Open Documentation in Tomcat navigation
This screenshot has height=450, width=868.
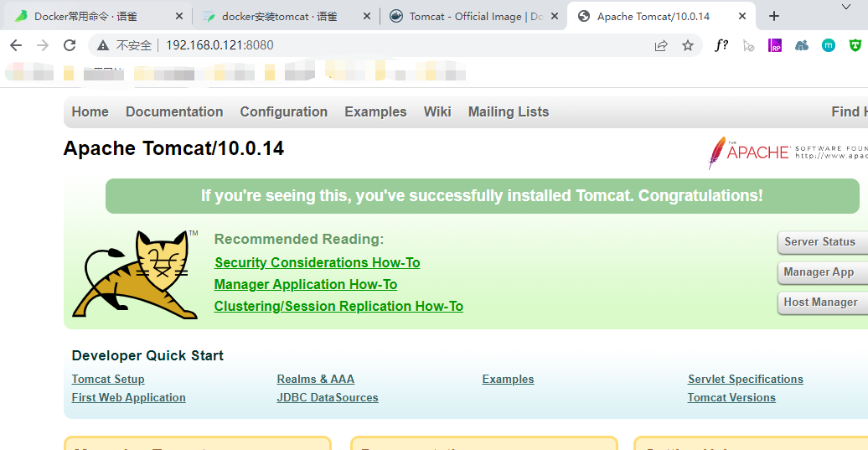(x=174, y=111)
